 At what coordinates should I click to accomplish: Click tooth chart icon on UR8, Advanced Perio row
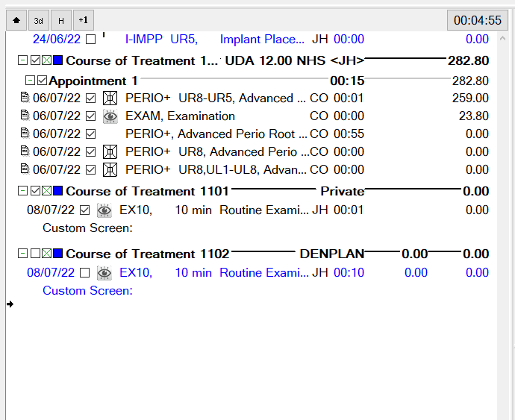point(110,151)
